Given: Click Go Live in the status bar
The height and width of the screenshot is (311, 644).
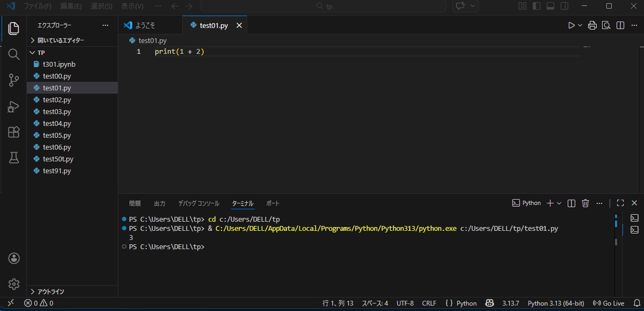Looking at the screenshot, I should [x=609, y=303].
